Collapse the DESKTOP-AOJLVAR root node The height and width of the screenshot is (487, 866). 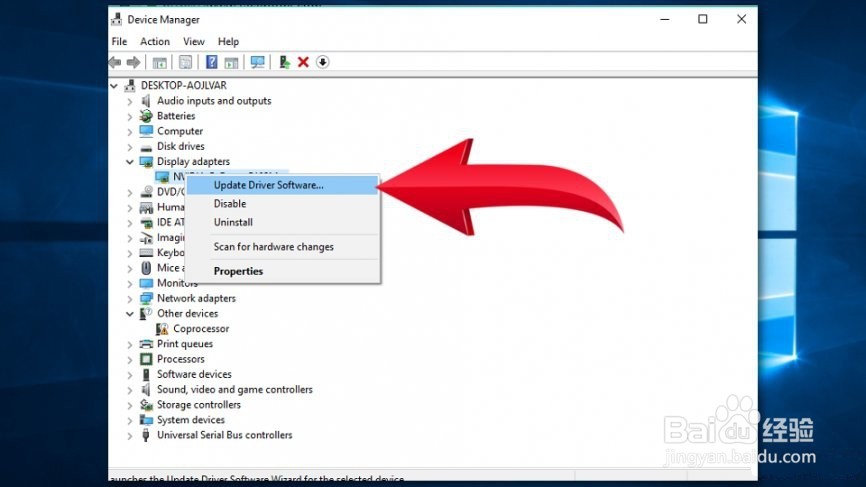click(x=114, y=86)
